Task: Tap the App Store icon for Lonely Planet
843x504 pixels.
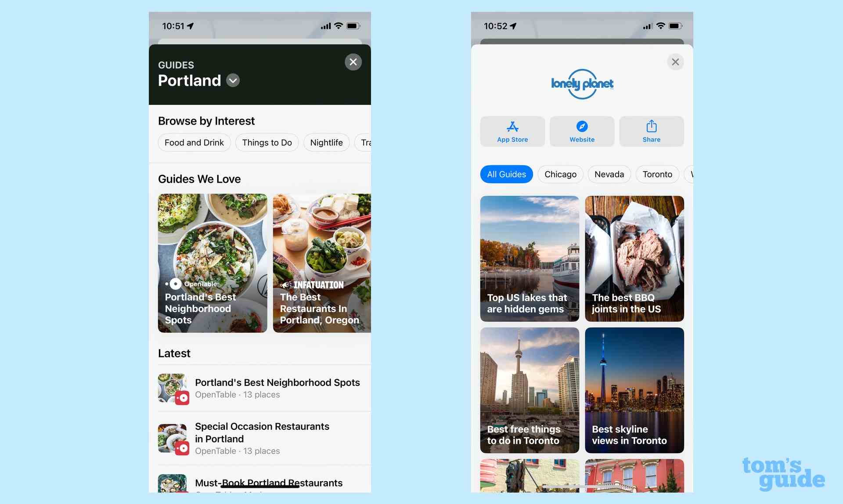Action: click(x=512, y=131)
